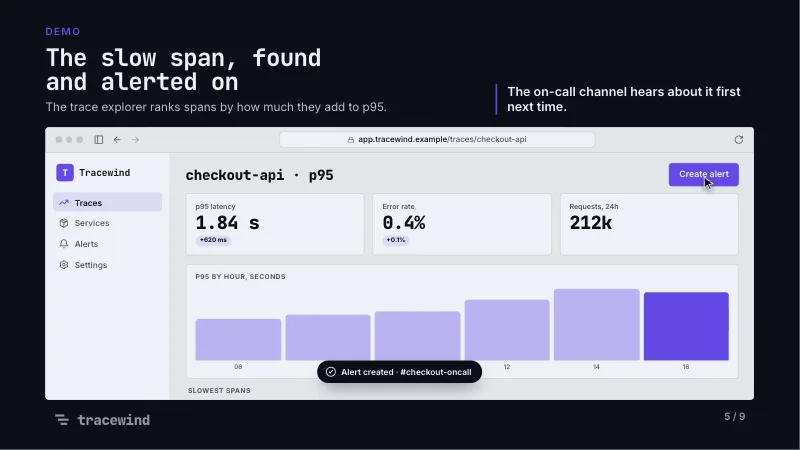Go back with the browser back arrow
800x450 pixels.
117,139
